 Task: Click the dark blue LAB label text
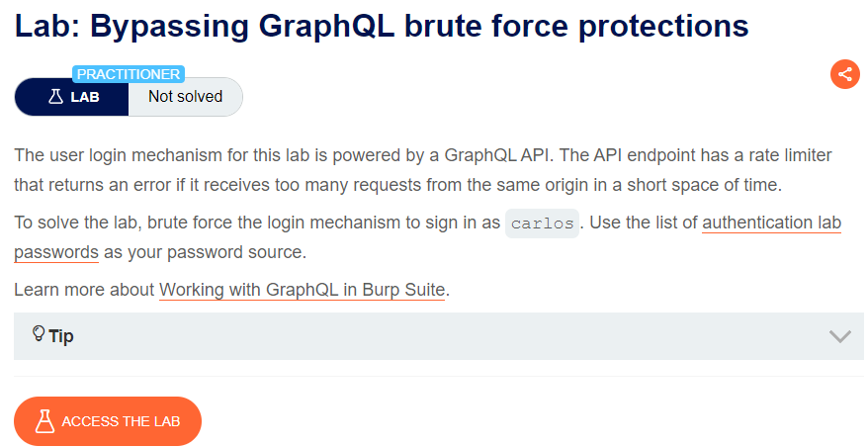pyautogui.click(x=85, y=97)
